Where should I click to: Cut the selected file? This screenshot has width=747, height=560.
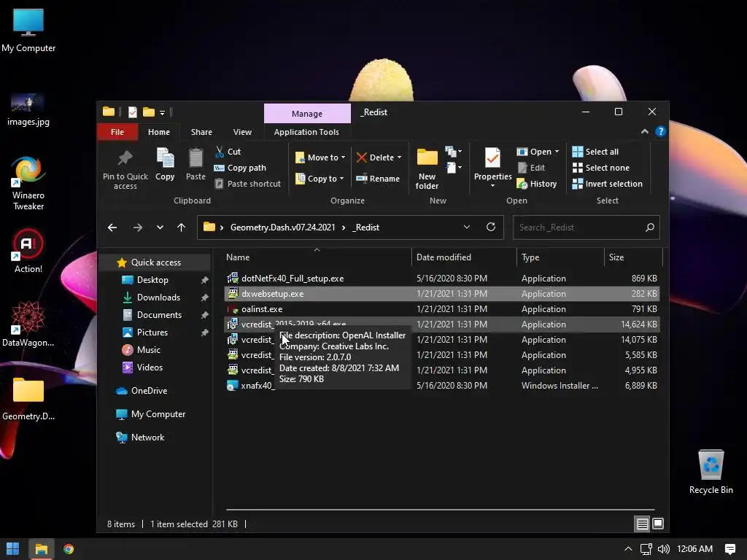point(228,152)
